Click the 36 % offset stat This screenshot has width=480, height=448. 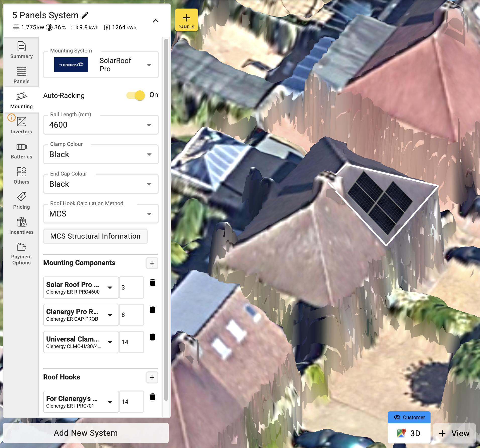point(56,27)
